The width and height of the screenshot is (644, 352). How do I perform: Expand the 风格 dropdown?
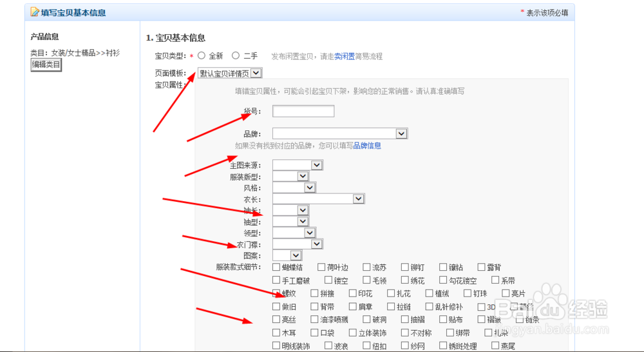click(294, 188)
